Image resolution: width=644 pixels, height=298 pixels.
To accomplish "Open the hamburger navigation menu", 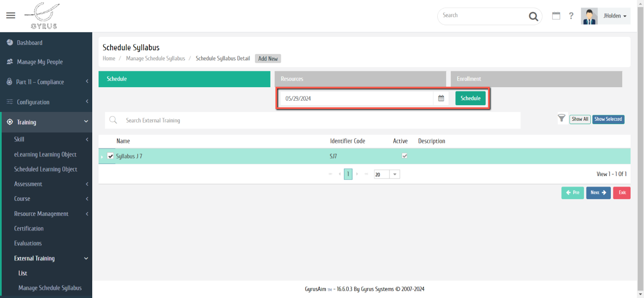I will [x=11, y=16].
